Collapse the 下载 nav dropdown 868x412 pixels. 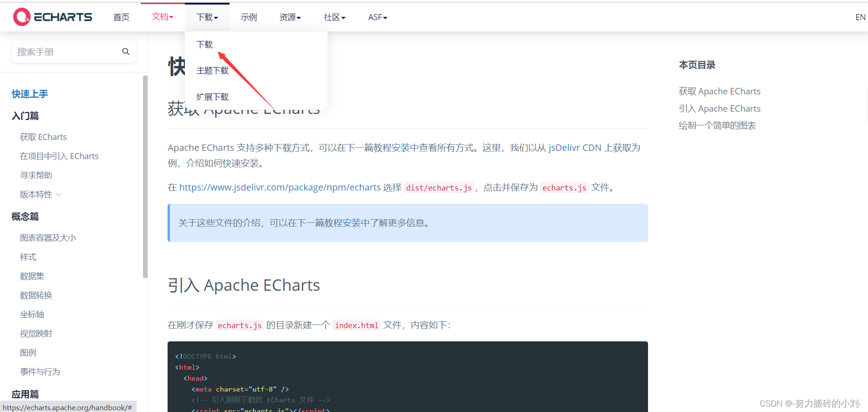(x=207, y=17)
